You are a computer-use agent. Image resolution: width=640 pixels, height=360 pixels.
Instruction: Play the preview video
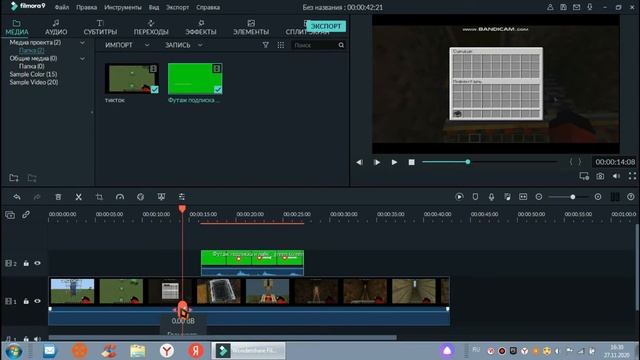click(x=394, y=162)
